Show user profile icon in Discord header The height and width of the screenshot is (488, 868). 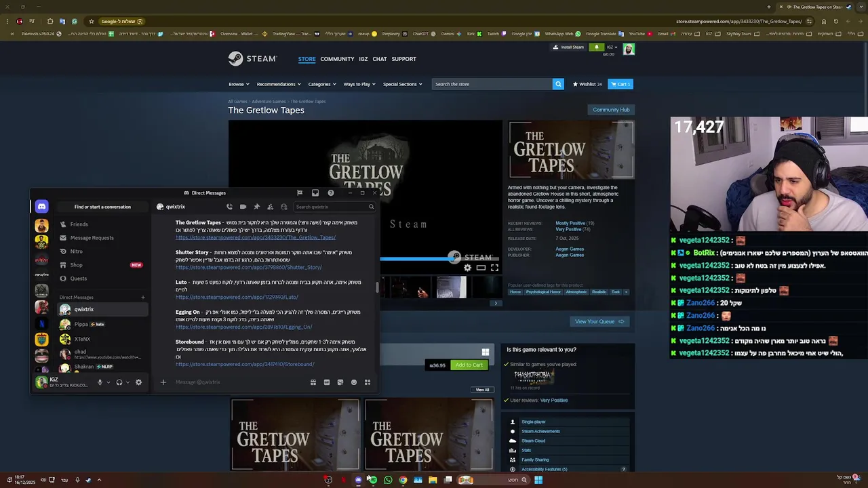[x=283, y=207]
